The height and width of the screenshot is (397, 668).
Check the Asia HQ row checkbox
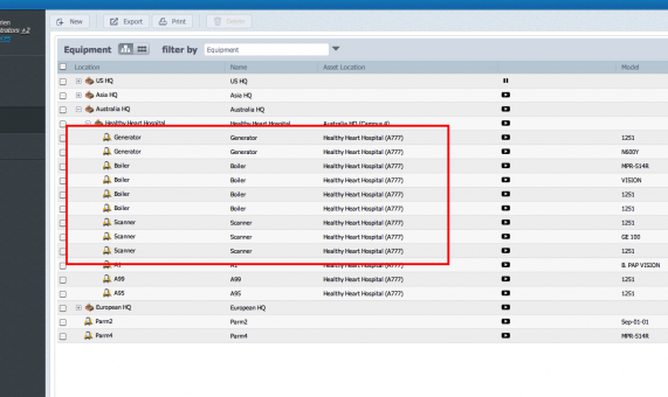point(63,95)
